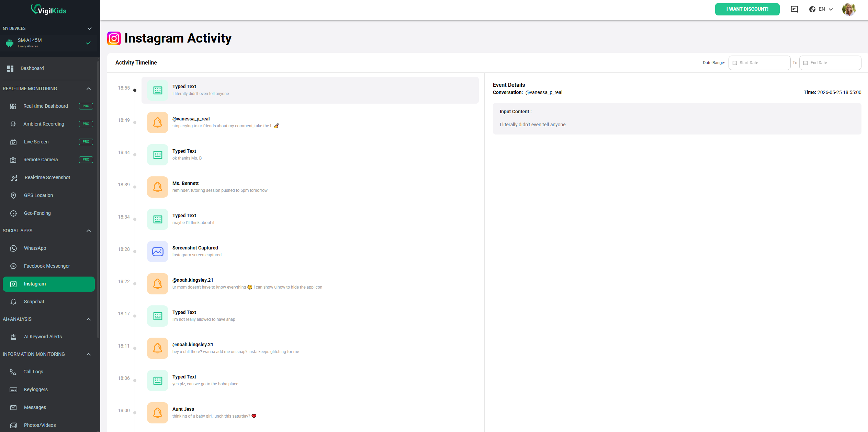This screenshot has width=868, height=432.
Task: Click the Real-time Screenshot icon
Action: (x=14, y=178)
